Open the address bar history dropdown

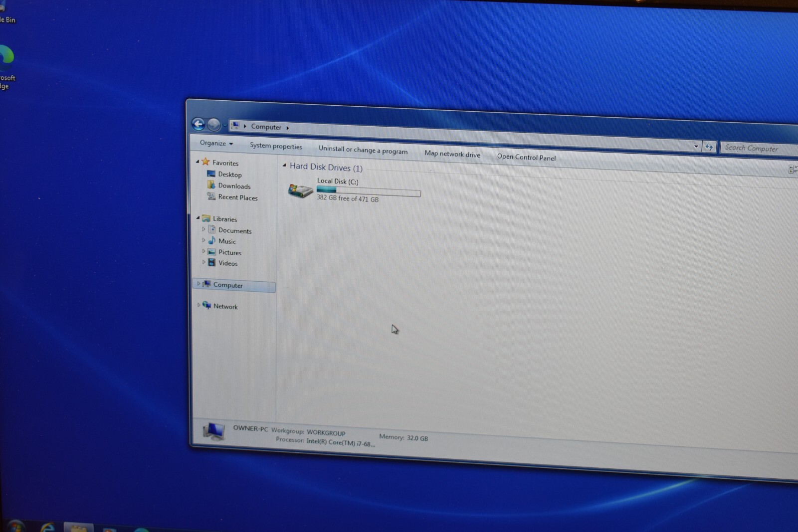pos(696,146)
